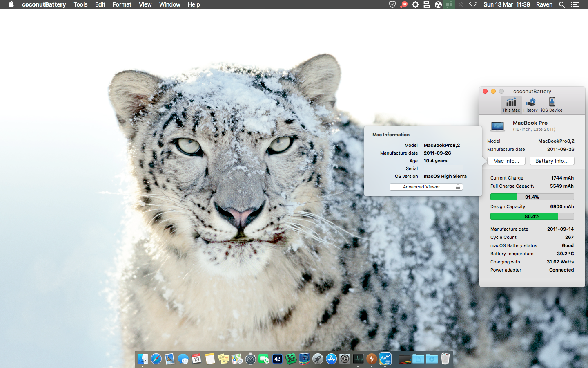The height and width of the screenshot is (368, 588).
Task: Expand the Raven user menu
Action: 544,4
